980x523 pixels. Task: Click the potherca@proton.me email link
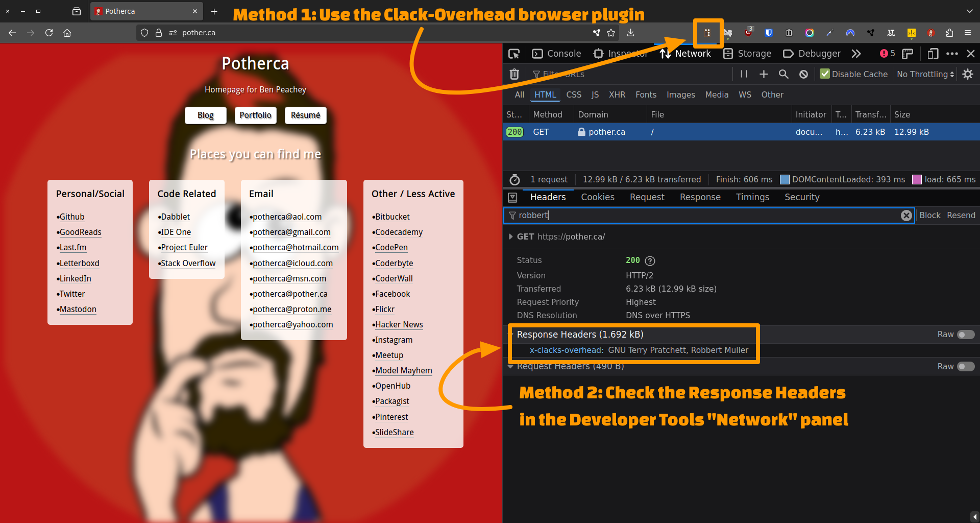(x=292, y=309)
